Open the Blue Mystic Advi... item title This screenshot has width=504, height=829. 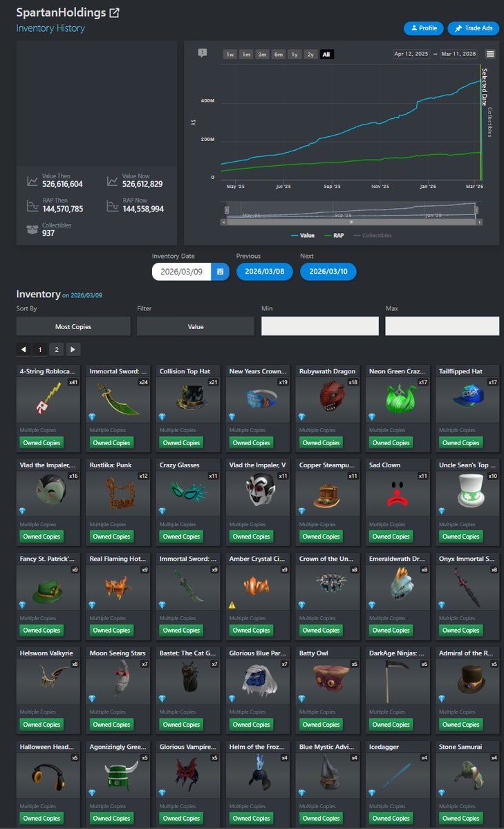click(x=326, y=747)
